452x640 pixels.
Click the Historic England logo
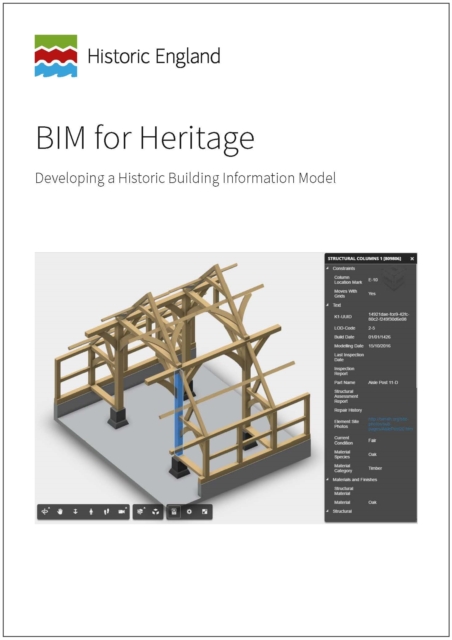click(x=56, y=56)
